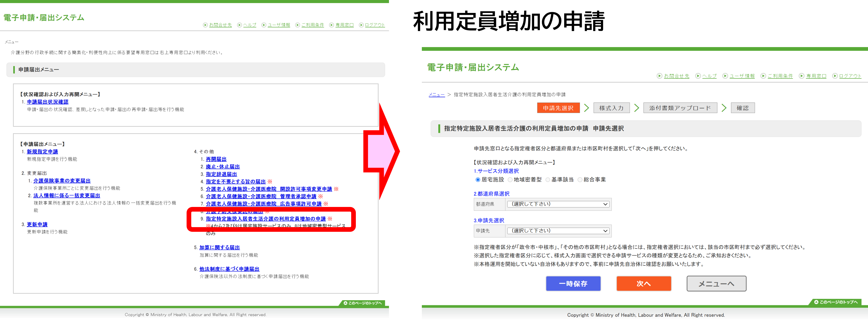Click the orange 次へ button
Image resolution: width=868 pixels, height=320 pixels.
pyautogui.click(x=644, y=284)
